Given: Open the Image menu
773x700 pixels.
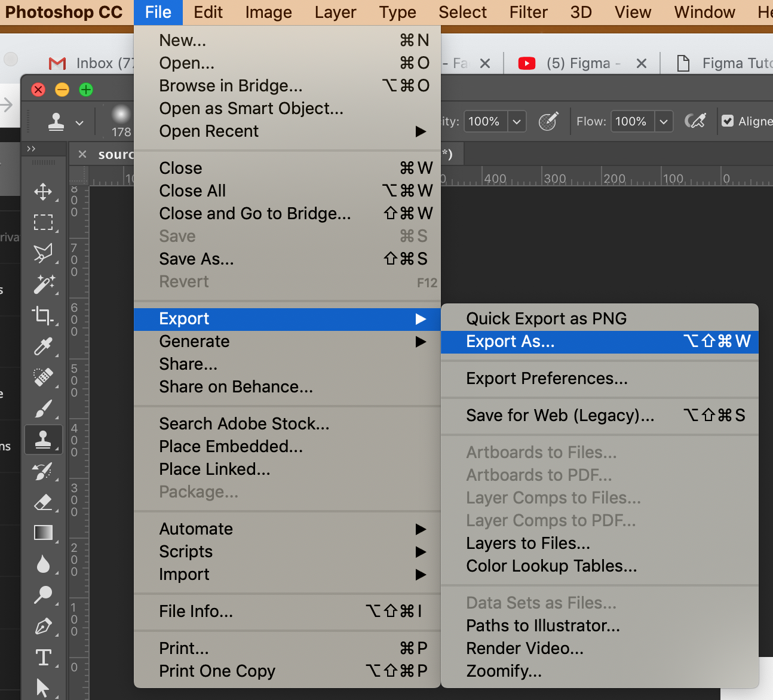Looking at the screenshot, I should 268,12.
